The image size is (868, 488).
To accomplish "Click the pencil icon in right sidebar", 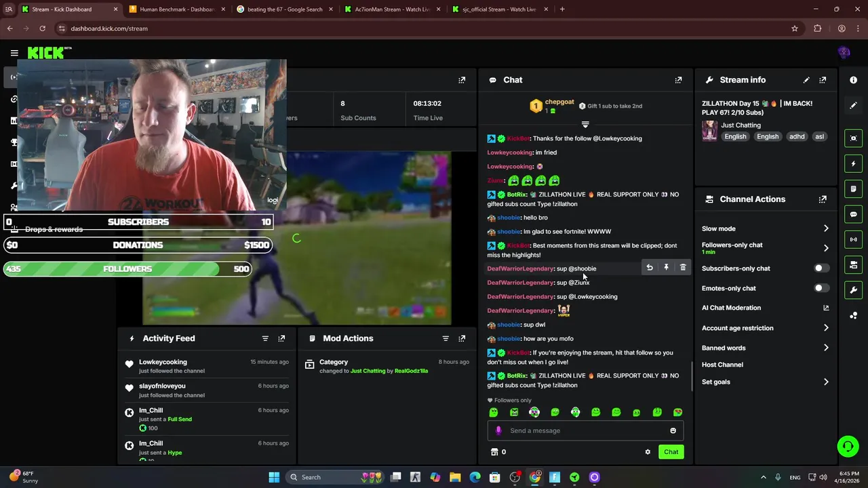I will tap(853, 105).
